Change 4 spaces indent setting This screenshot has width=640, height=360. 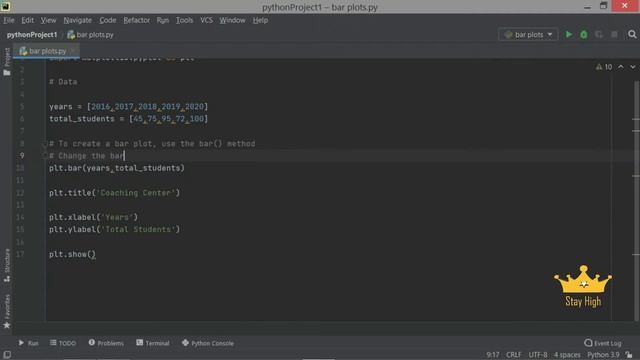pyautogui.click(x=567, y=355)
